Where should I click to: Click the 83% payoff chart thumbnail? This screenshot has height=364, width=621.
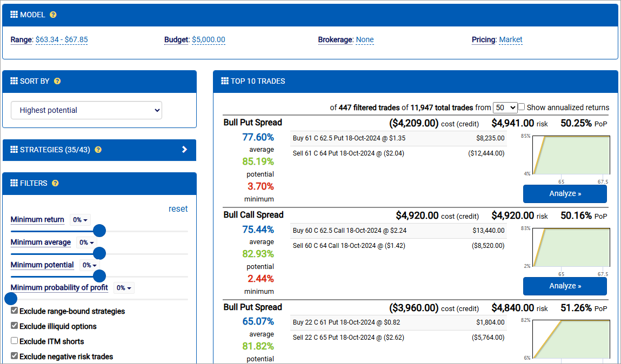point(571,247)
